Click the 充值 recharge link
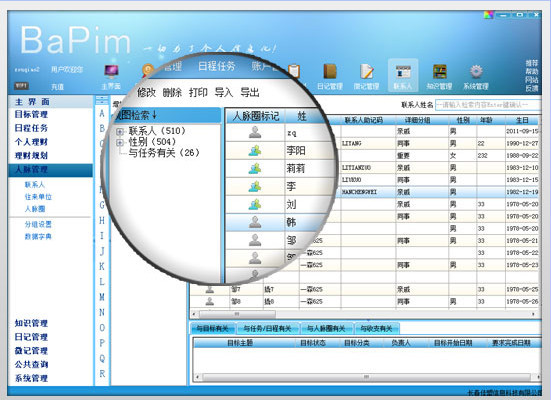Image resolution: width=551 pixels, height=400 pixels. pyautogui.click(x=57, y=86)
